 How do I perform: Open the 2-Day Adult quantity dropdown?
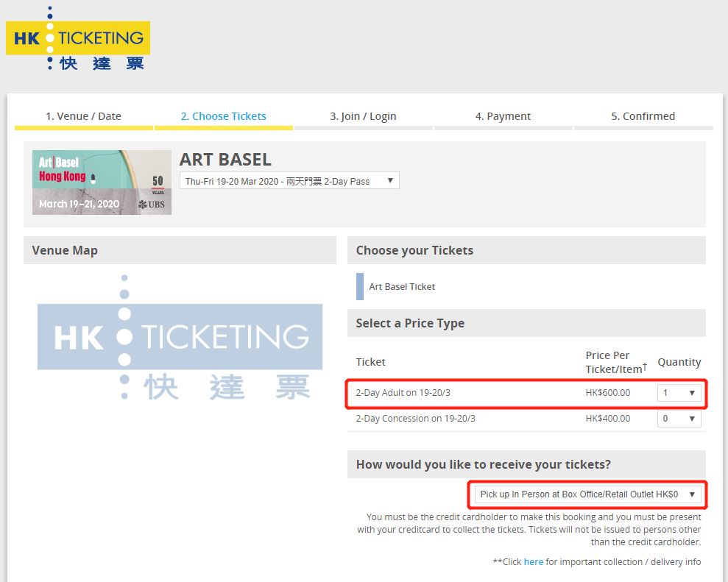point(679,393)
